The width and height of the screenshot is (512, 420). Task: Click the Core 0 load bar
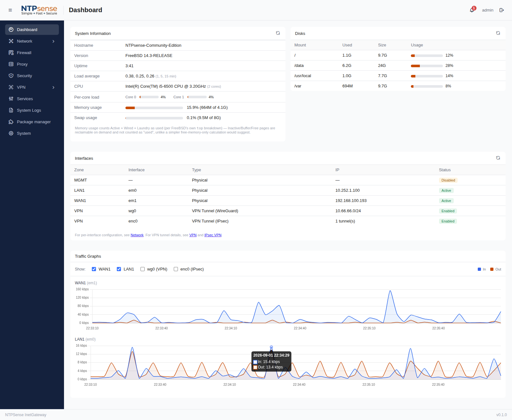[x=149, y=97]
